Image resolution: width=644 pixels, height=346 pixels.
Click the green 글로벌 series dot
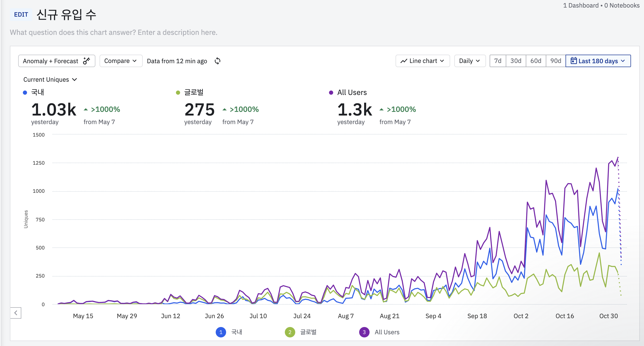tap(178, 93)
